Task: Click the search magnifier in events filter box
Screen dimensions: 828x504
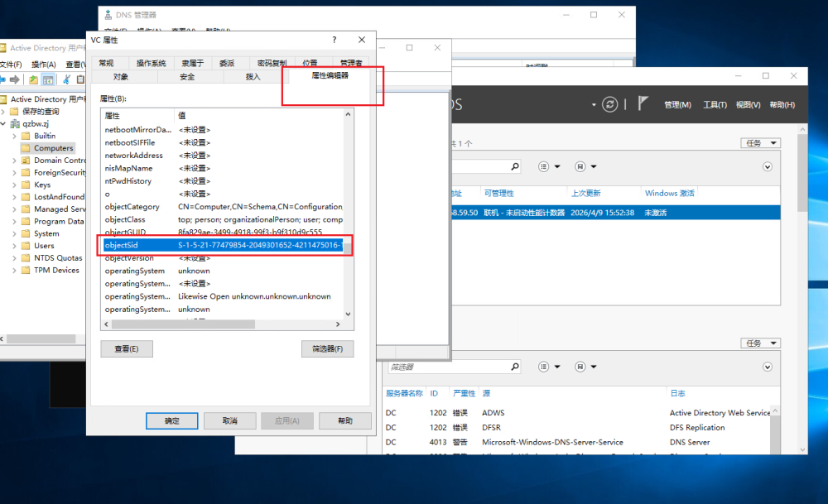Action: [x=516, y=367]
